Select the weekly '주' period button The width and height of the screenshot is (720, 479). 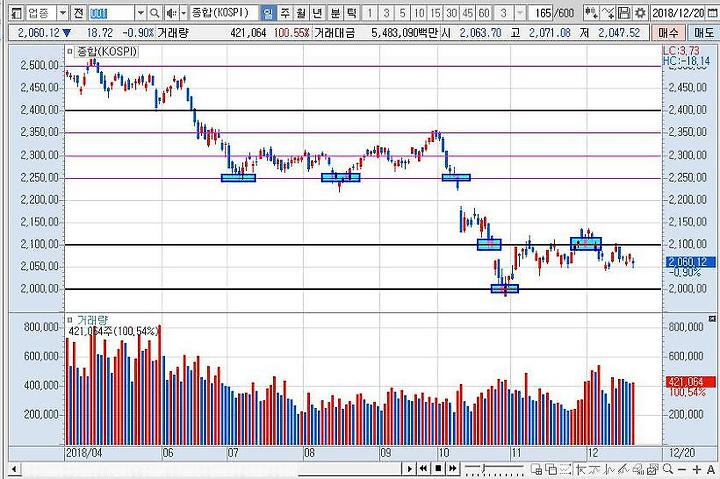click(x=285, y=13)
